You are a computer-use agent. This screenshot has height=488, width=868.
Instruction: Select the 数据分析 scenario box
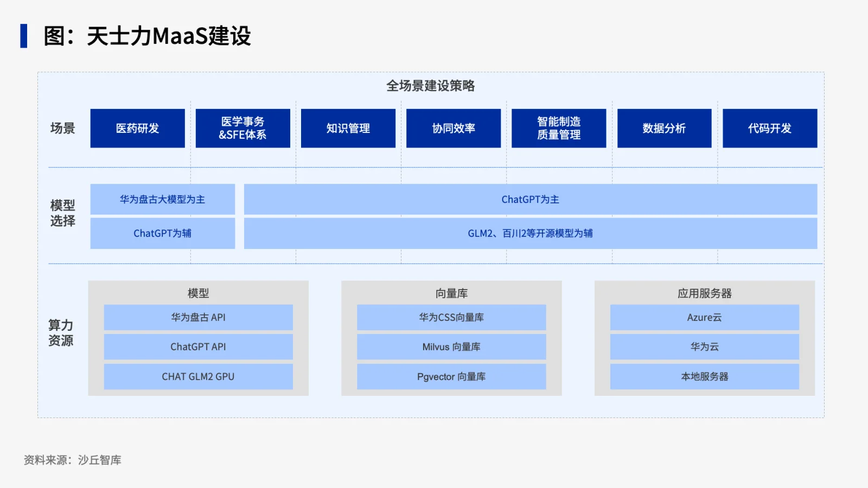(664, 129)
